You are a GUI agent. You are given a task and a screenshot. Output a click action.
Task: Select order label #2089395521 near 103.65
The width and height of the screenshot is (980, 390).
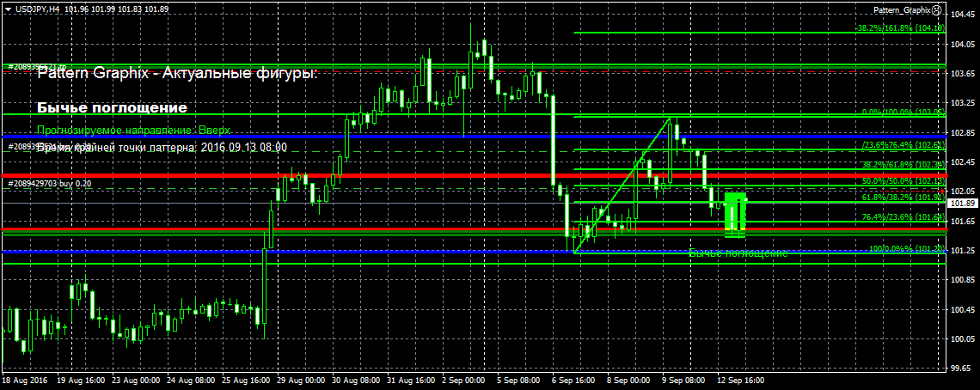pyautogui.click(x=36, y=66)
